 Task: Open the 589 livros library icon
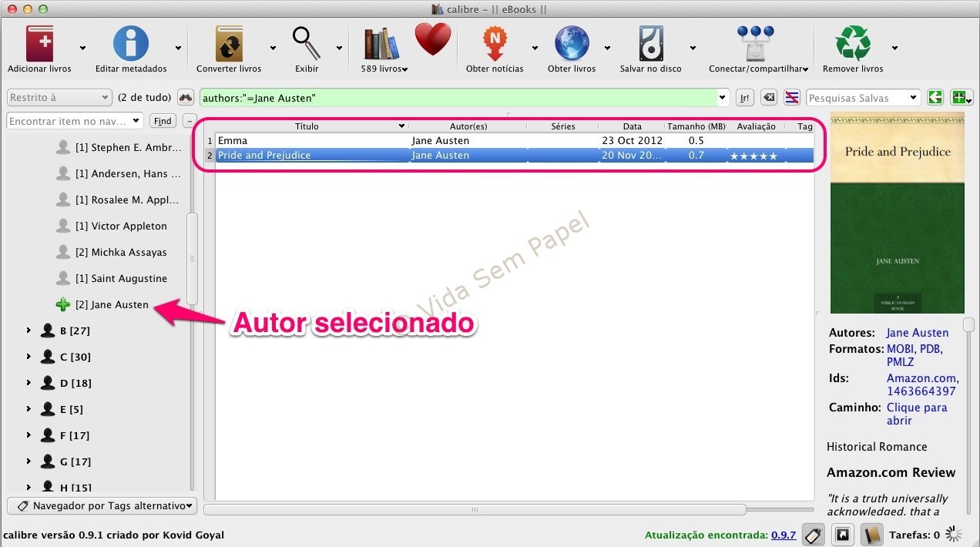382,45
